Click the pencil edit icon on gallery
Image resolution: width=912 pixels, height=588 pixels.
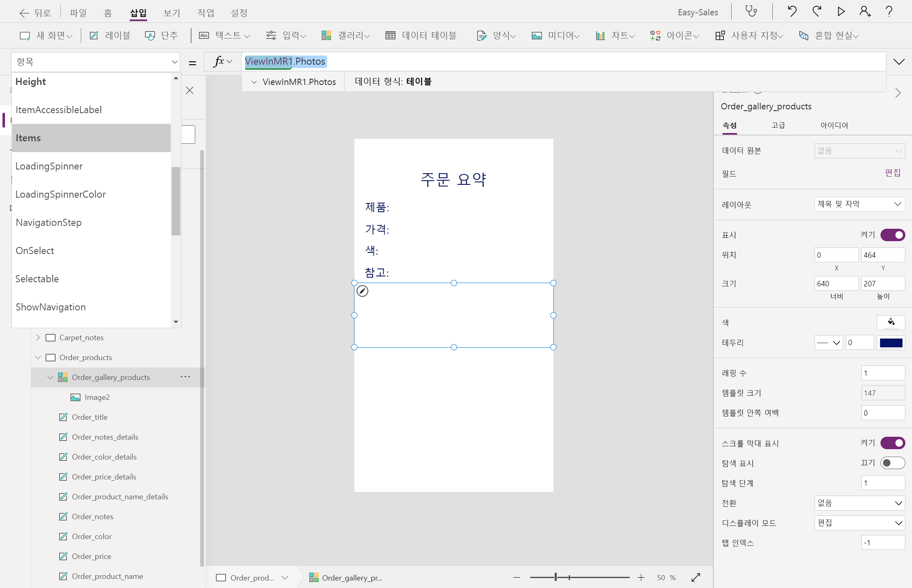pos(362,291)
